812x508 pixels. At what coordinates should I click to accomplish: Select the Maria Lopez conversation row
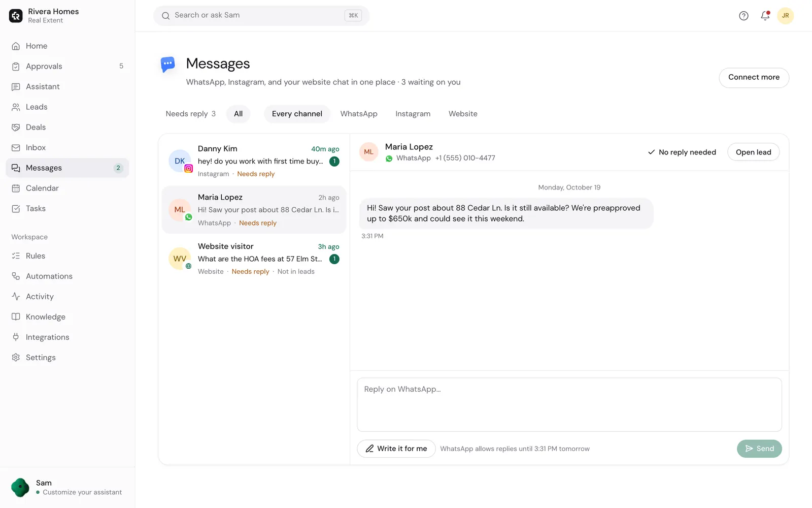coord(254,210)
